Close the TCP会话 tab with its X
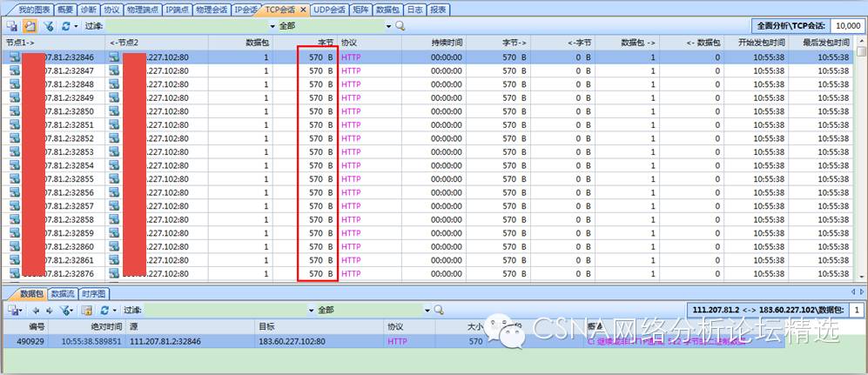Viewport: 868px width, 375px height. click(303, 10)
